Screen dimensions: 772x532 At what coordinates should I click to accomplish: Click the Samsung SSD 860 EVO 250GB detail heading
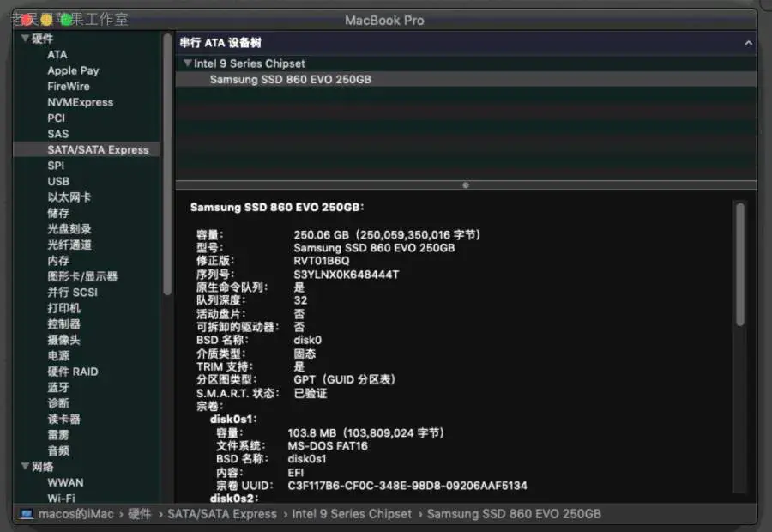277,207
